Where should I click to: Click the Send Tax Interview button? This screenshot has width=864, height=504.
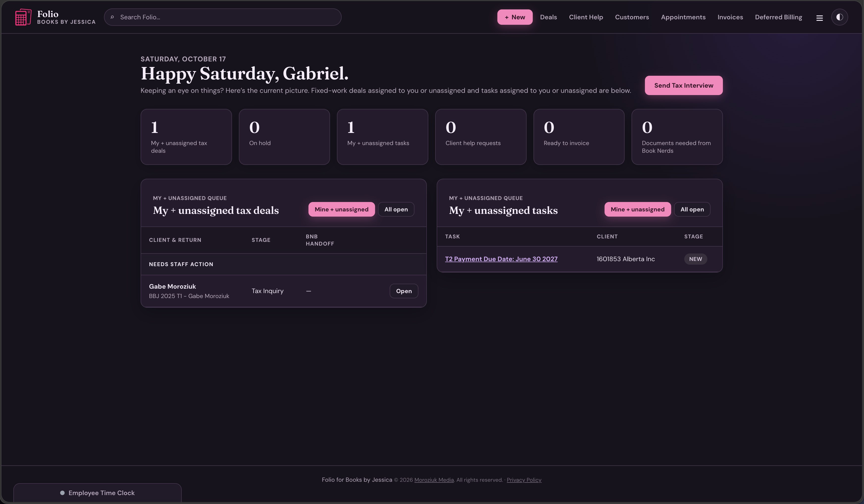coord(683,85)
